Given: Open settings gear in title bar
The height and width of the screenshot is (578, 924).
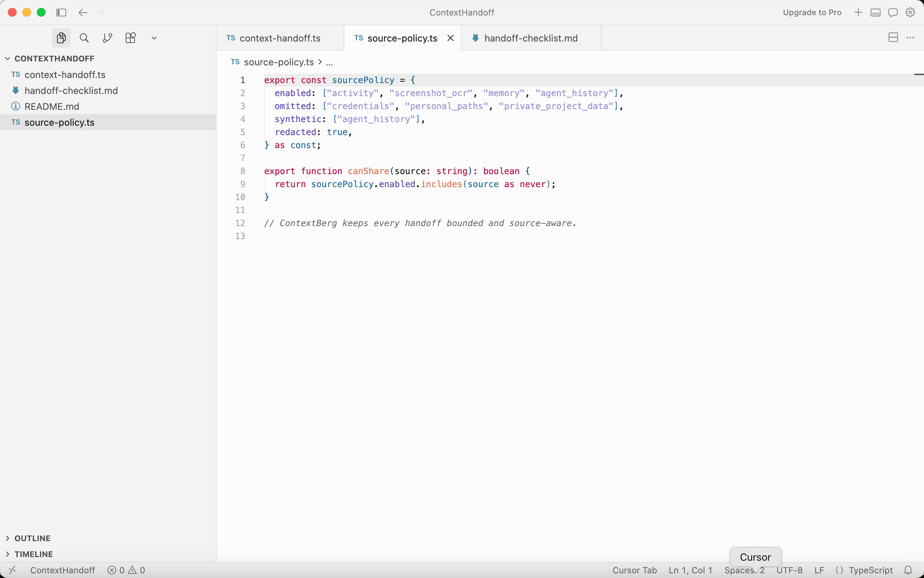Looking at the screenshot, I should (x=910, y=13).
